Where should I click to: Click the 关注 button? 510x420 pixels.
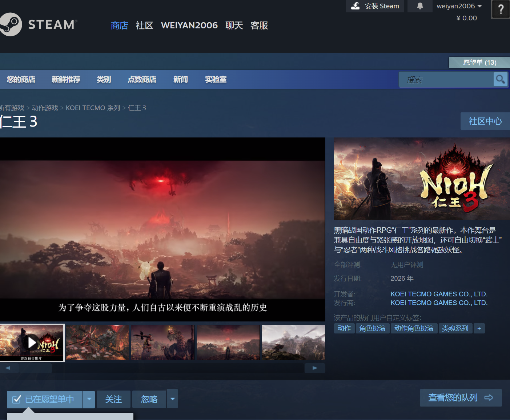113,399
